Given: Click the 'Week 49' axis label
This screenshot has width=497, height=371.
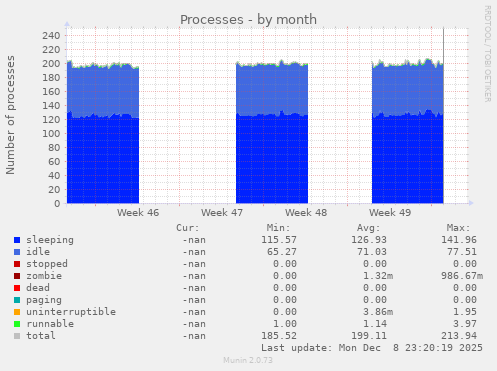Looking at the screenshot, I should click(390, 213).
